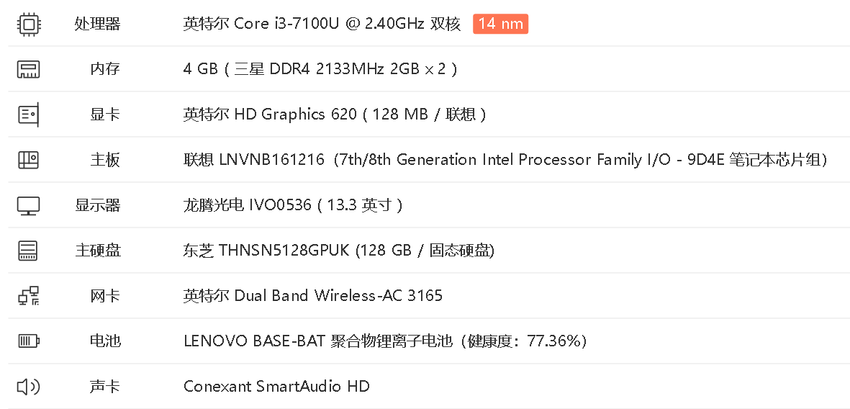
Task: Click the monitor display icon
Action: 28,206
